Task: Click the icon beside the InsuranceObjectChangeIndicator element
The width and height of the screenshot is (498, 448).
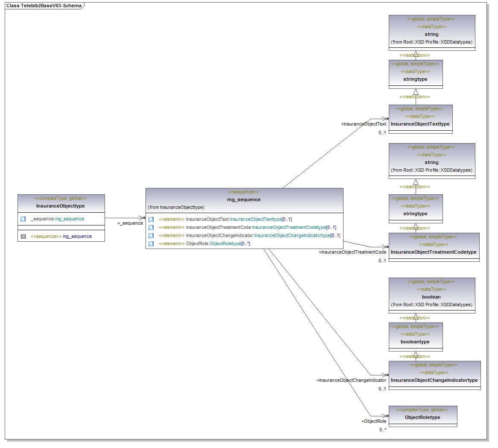Action: 151,236
